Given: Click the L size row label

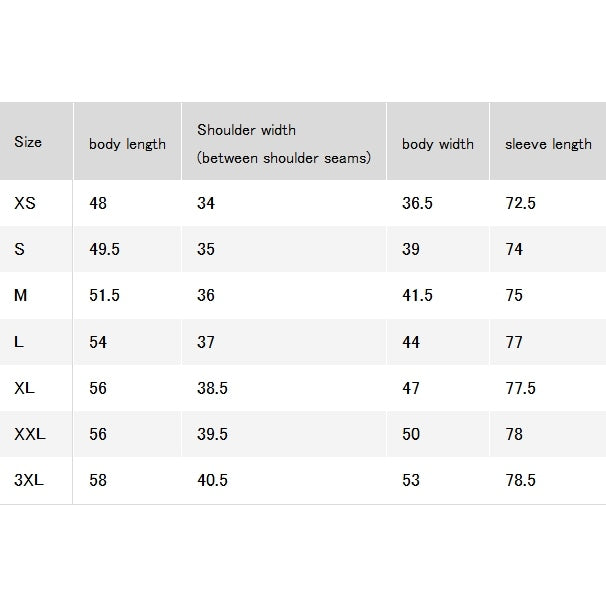Looking at the screenshot, I should (19, 342).
